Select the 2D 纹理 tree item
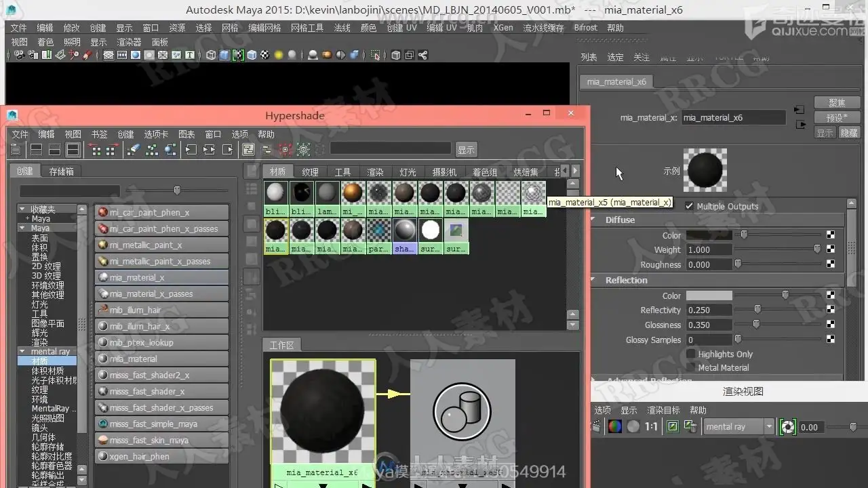The image size is (868, 488). click(46, 266)
